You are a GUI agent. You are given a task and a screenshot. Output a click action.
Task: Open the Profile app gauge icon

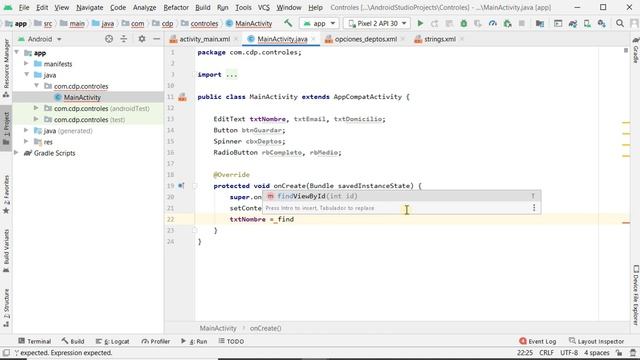click(493, 23)
